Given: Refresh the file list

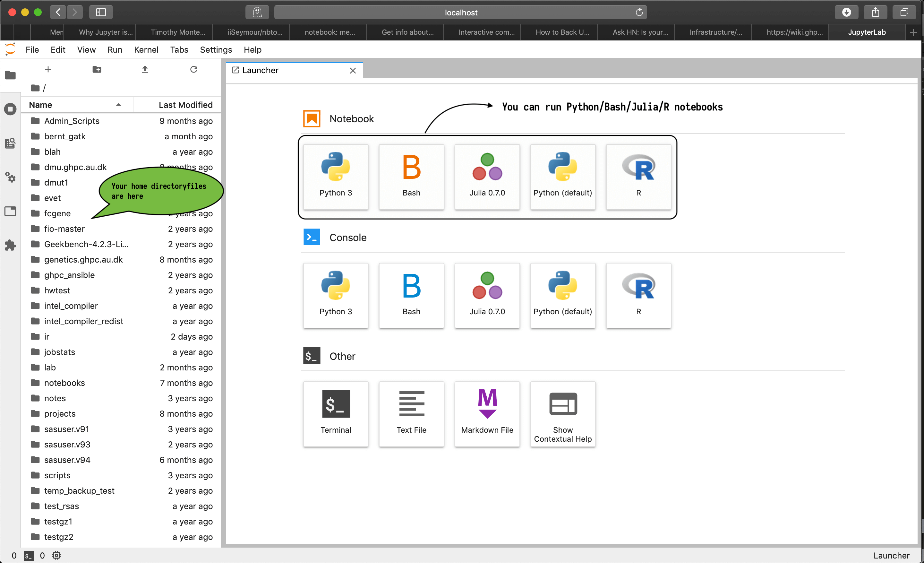Looking at the screenshot, I should coord(193,69).
